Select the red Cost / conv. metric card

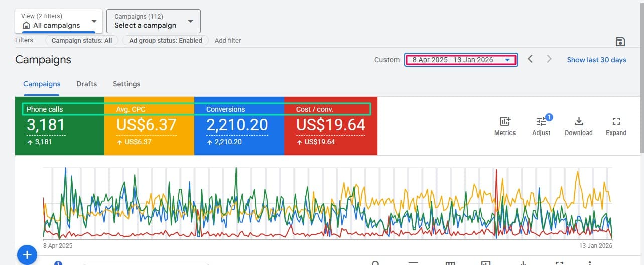click(331, 126)
